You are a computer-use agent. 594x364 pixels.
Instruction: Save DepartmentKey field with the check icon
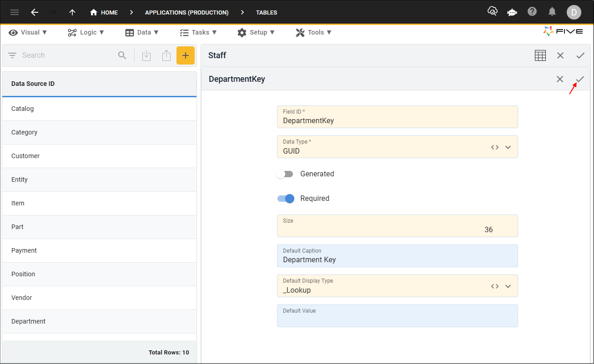580,79
